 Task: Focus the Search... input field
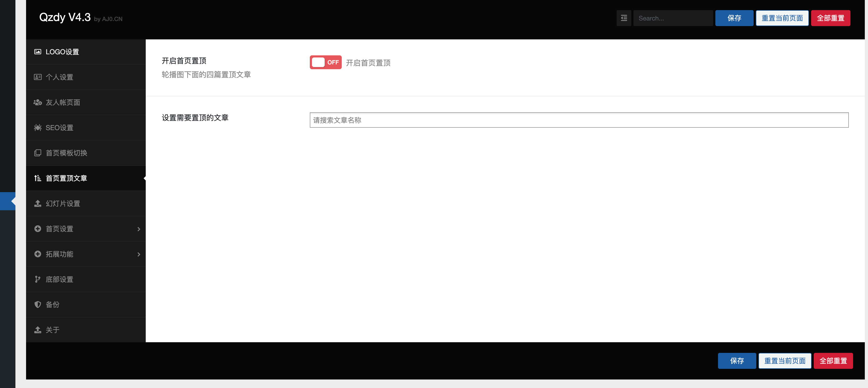[x=673, y=18]
